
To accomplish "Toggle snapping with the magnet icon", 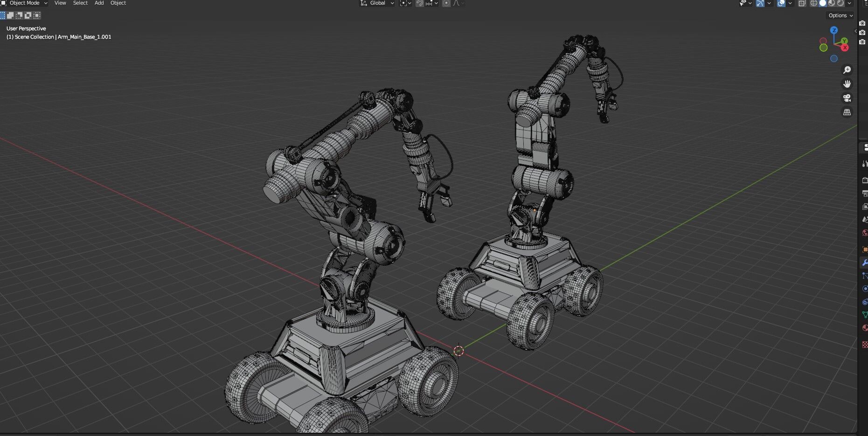I will tap(420, 3).
